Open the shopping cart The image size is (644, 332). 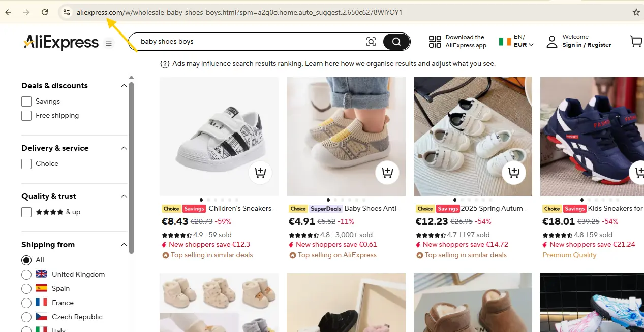pyautogui.click(x=636, y=41)
